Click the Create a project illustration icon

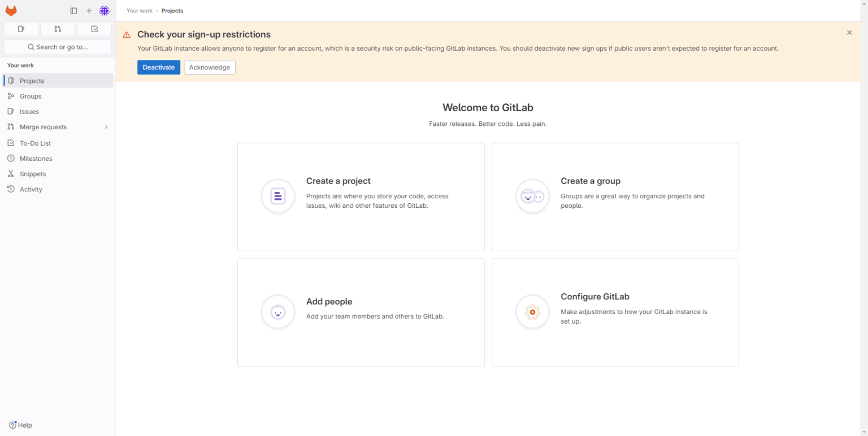pyautogui.click(x=278, y=197)
